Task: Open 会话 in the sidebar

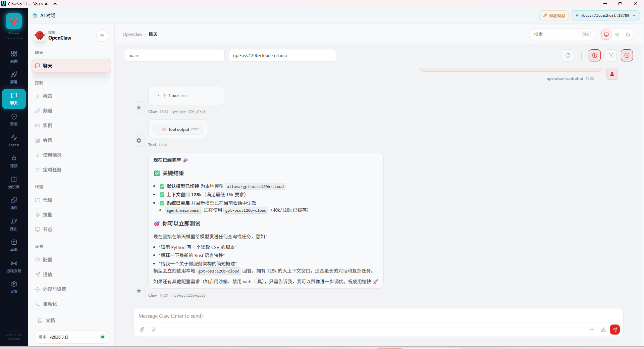Action: 71,140
